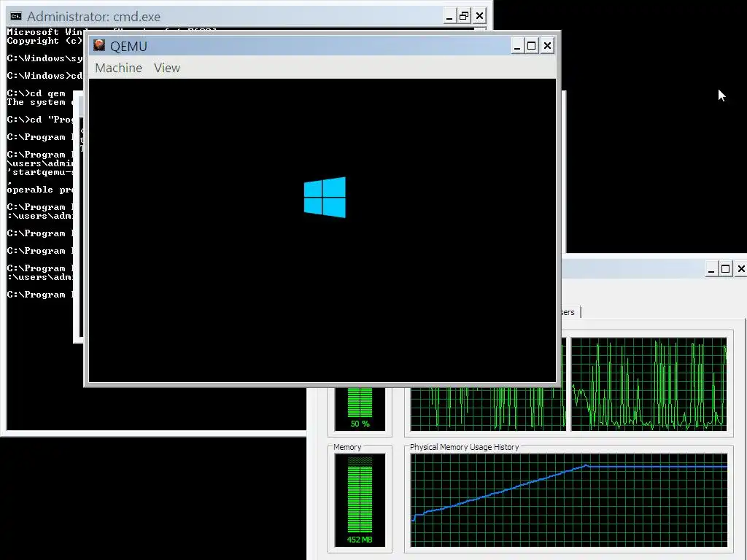
Task: Click the Memory 452 MB gauge
Action: click(x=360, y=499)
